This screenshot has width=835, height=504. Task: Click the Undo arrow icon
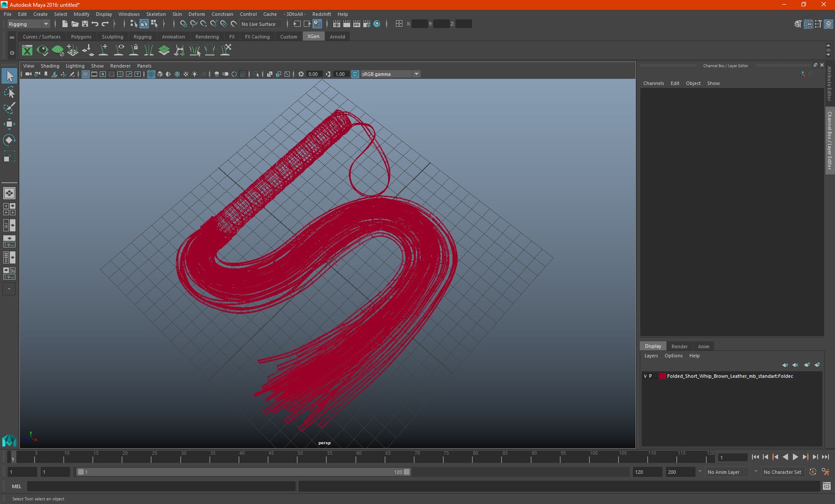95,24
